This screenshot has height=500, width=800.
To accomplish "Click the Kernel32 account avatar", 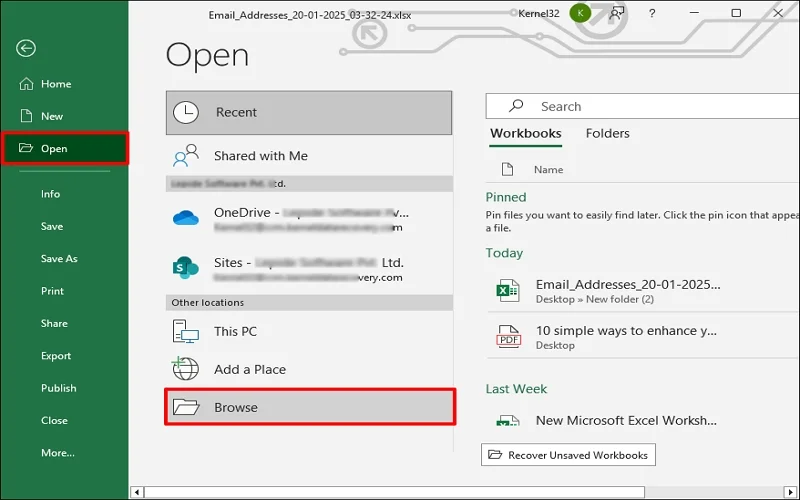I will pyautogui.click(x=580, y=13).
